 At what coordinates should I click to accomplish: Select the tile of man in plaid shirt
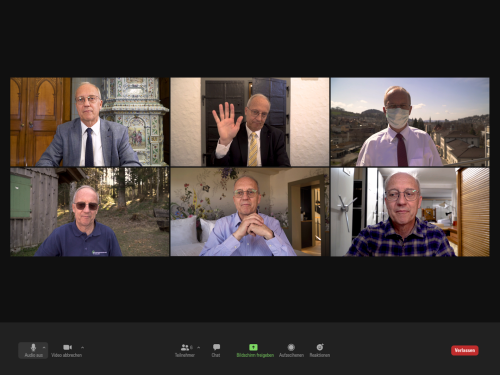pyautogui.click(x=410, y=212)
